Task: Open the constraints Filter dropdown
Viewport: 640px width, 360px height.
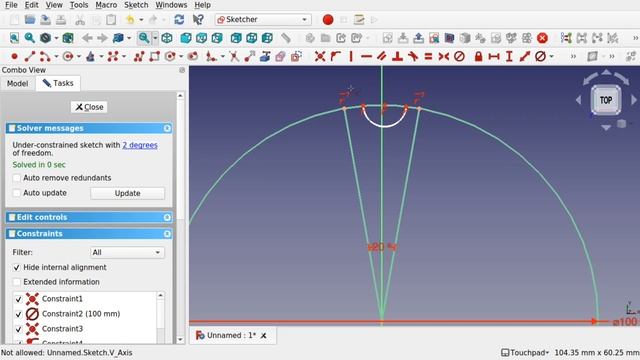Action: point(127,252)
